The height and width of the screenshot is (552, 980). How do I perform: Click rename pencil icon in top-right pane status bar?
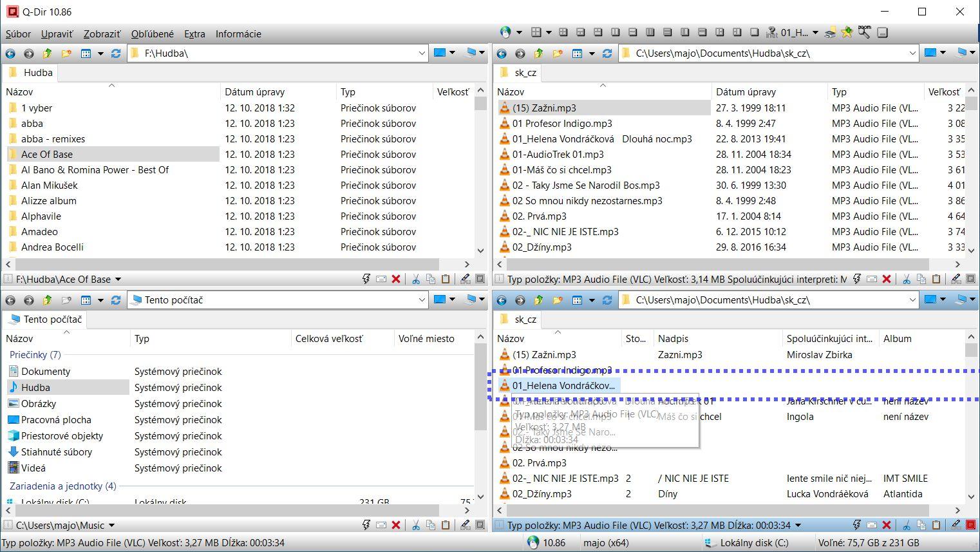(x=956, y=279)
